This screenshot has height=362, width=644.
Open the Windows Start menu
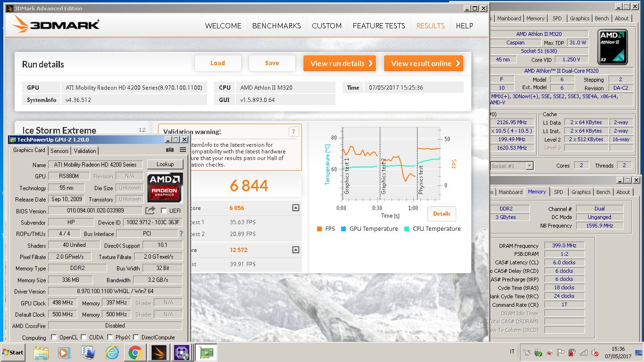13,352
